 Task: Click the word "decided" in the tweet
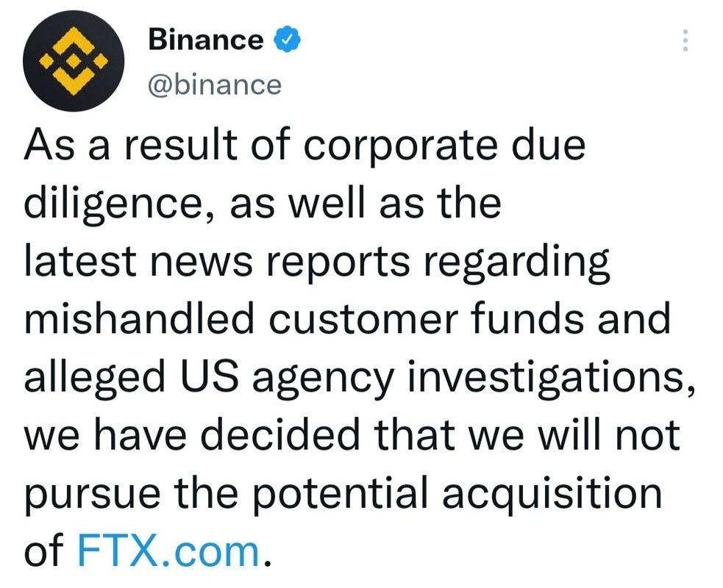(x=280, y=434)
